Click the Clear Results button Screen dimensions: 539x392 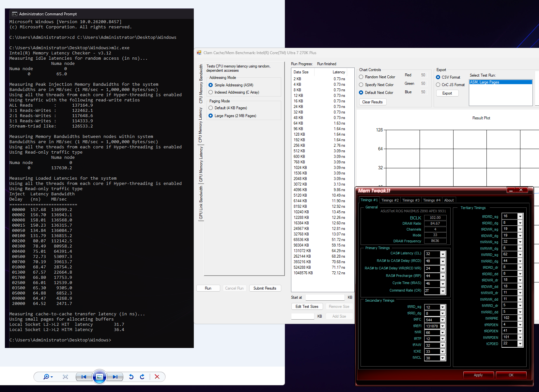tap(372, 102)
